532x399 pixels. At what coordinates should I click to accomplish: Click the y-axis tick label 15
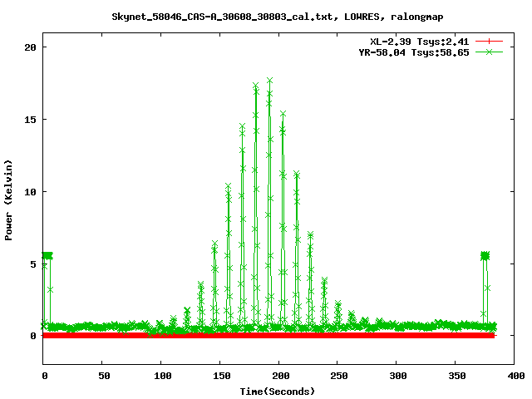point(30,120)
